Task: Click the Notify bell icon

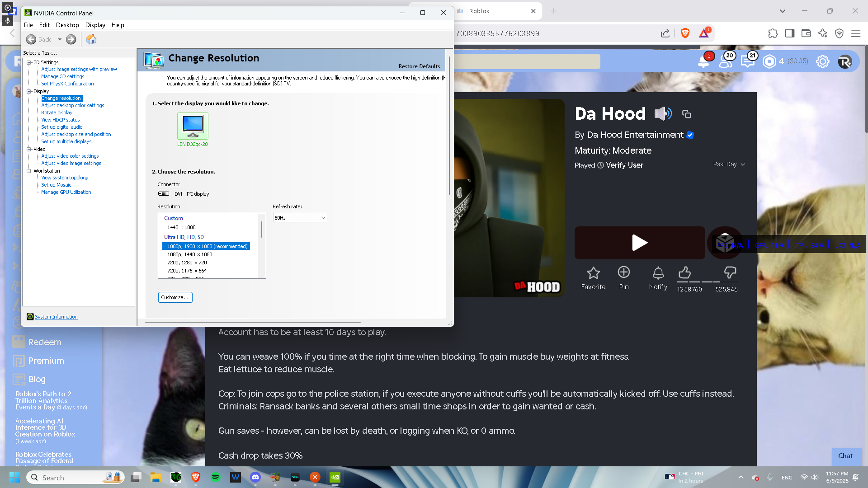Action: pos(658,273)
